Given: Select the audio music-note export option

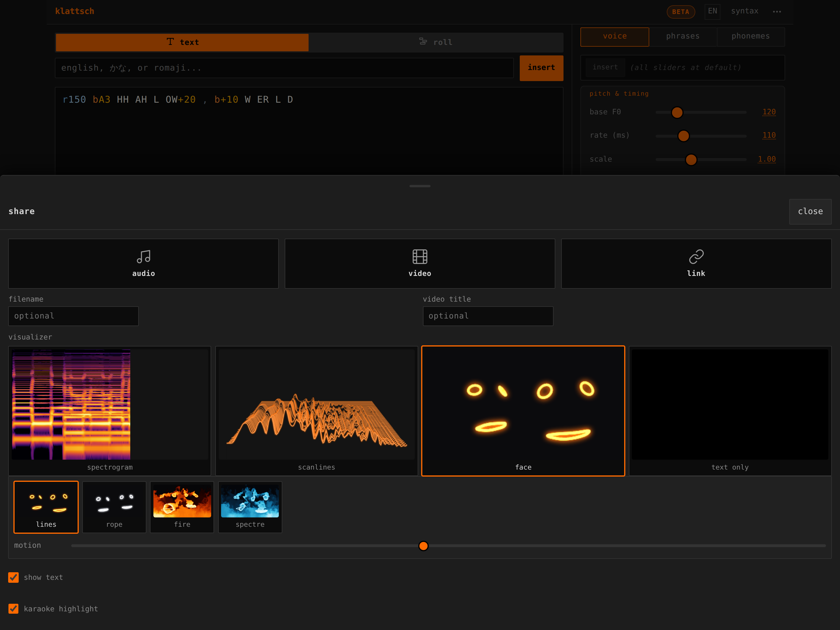Looking at the screenshot, I should pos(143,264).
